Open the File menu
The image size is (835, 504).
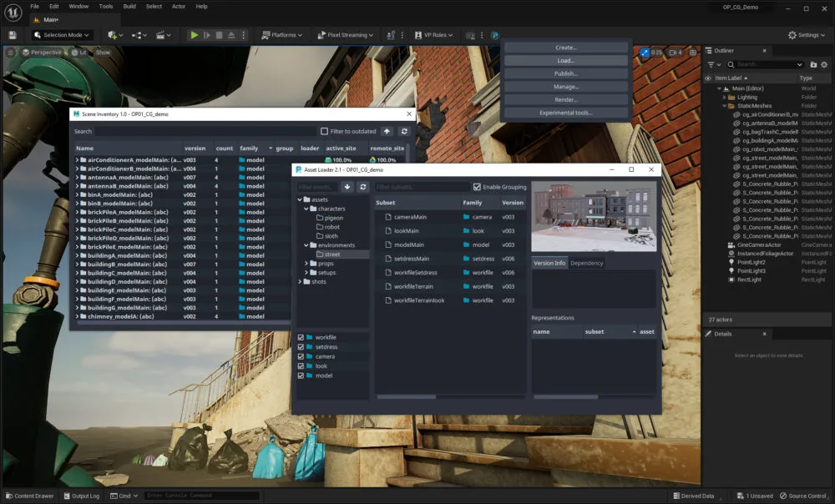click(x=34, y=7)
